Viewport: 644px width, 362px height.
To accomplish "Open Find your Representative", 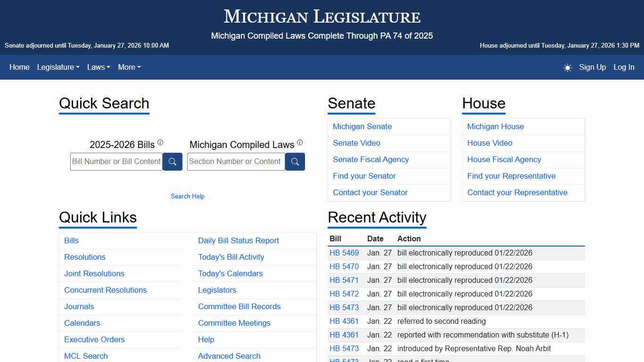I will [x=512, y=176].
